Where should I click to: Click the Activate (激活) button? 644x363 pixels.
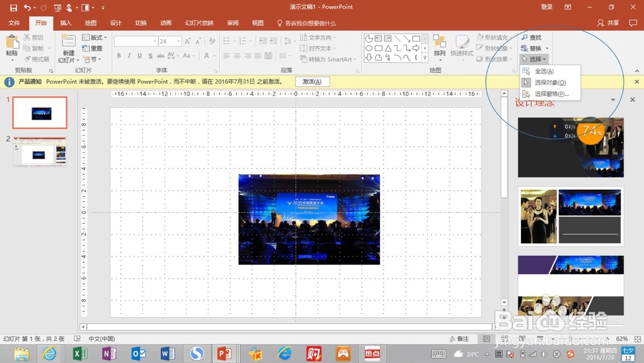pyautogui.click(x=312, y=81)
